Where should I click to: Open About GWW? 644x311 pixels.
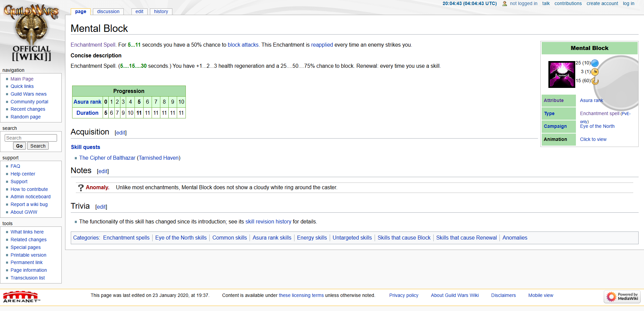24,212
